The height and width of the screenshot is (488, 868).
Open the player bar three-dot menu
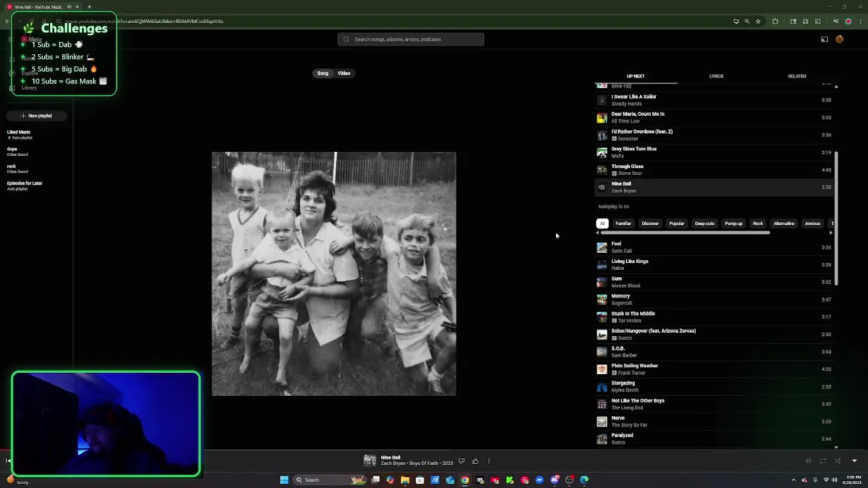489,461
